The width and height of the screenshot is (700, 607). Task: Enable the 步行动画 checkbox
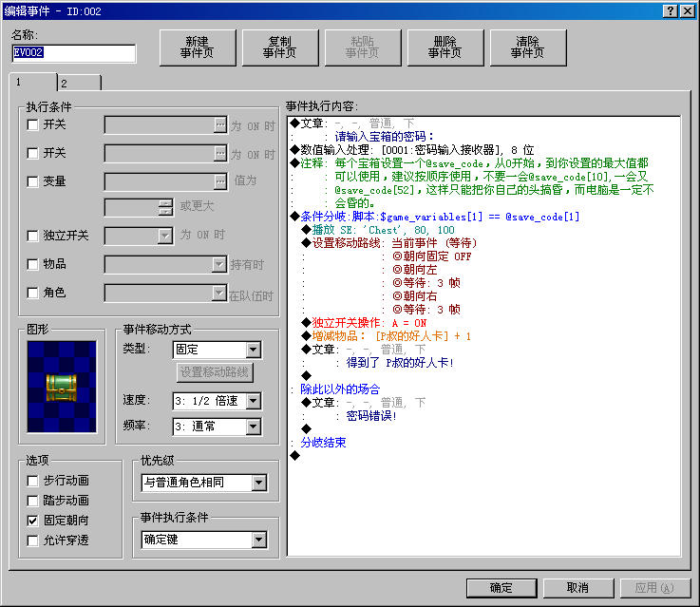coord(32,481)
